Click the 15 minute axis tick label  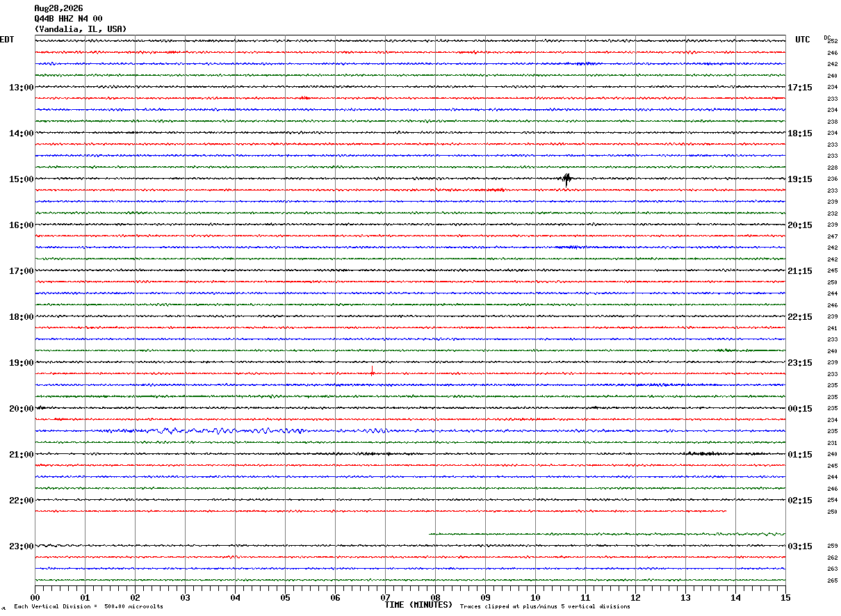pyautogui.click(x=785, y=598)
